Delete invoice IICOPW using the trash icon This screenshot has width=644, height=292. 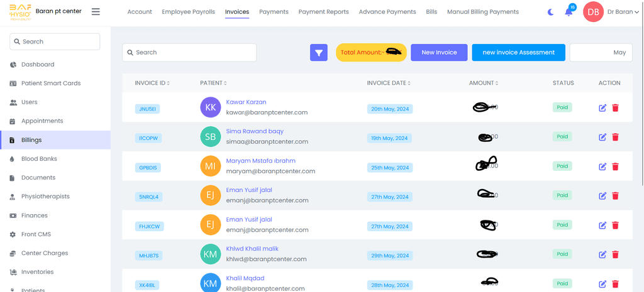click(615, 137)
